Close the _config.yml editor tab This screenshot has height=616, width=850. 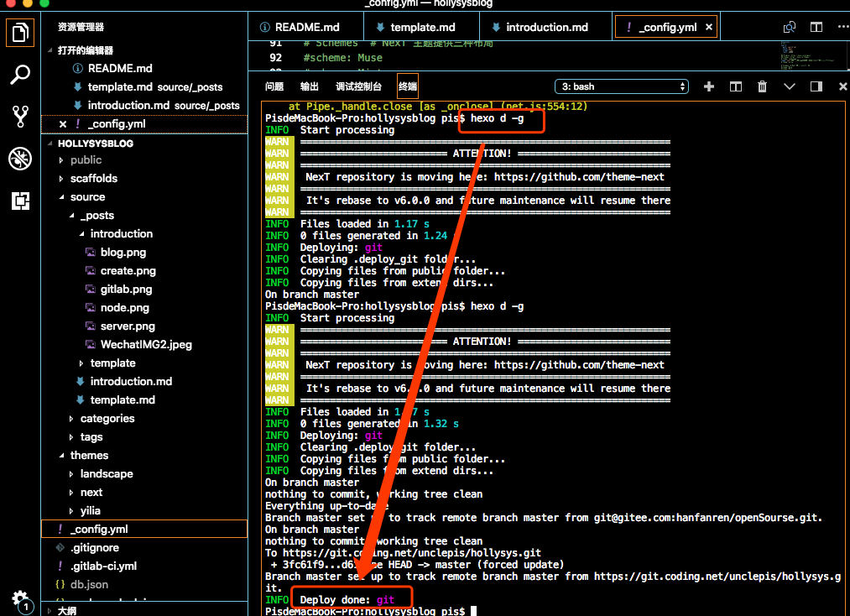pos(708,27)
